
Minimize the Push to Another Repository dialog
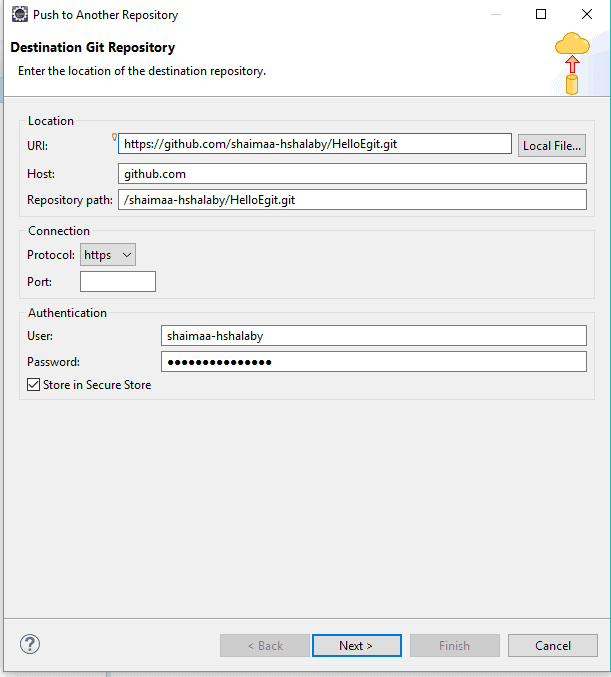[x=497, y=15]
